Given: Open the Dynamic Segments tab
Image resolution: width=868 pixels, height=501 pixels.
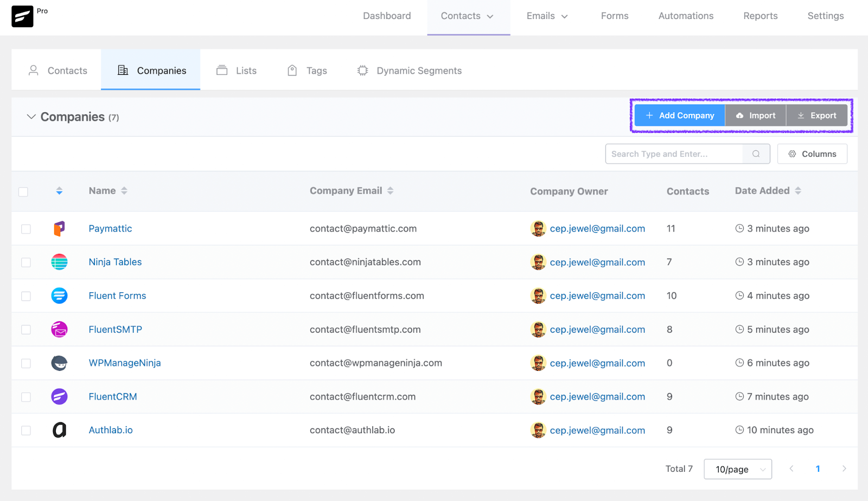Looking at the screenshot, I should [410, 70].
